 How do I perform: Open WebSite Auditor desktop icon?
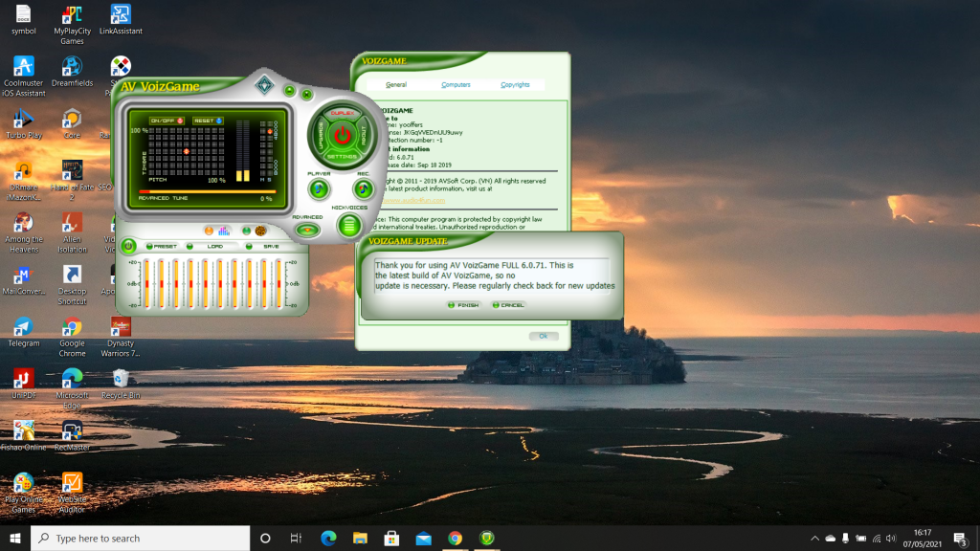pyautogui.click(x=72, y=493)
